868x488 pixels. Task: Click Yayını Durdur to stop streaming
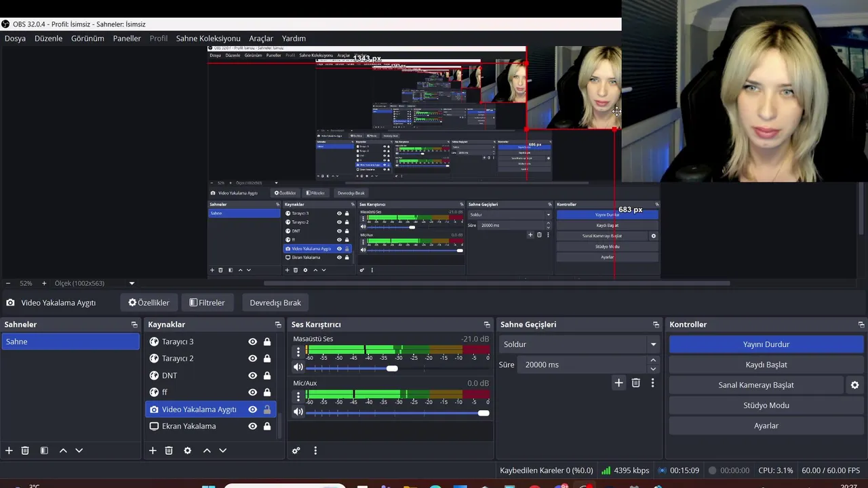tap(766, 344)
